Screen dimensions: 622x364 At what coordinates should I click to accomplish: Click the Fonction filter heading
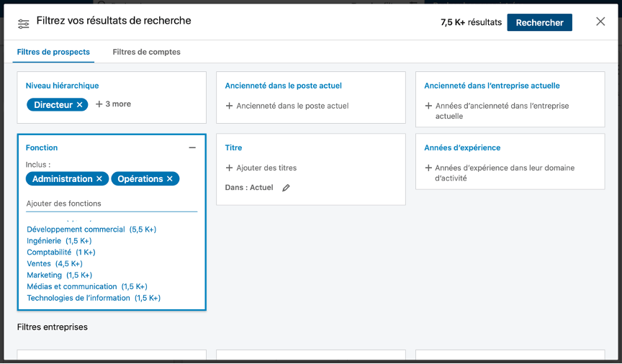(x=42, y=147)
